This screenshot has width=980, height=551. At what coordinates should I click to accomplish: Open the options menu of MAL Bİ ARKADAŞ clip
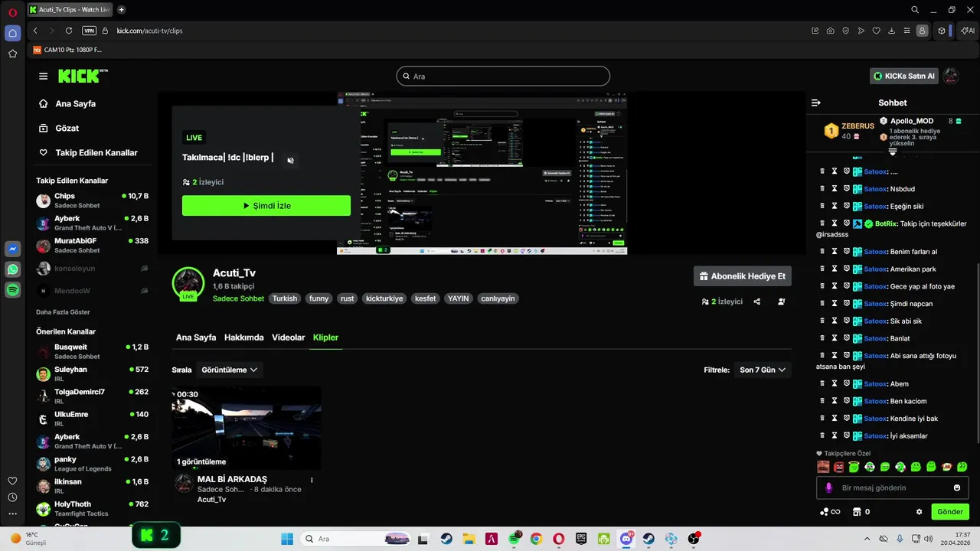pos(312,480)
